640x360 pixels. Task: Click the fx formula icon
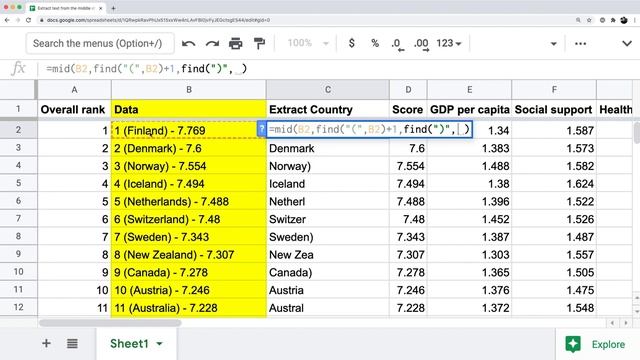(18, 68)
